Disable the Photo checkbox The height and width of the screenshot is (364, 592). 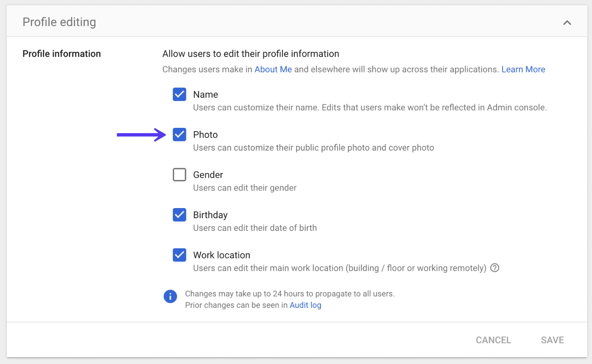tap(179, 134)
